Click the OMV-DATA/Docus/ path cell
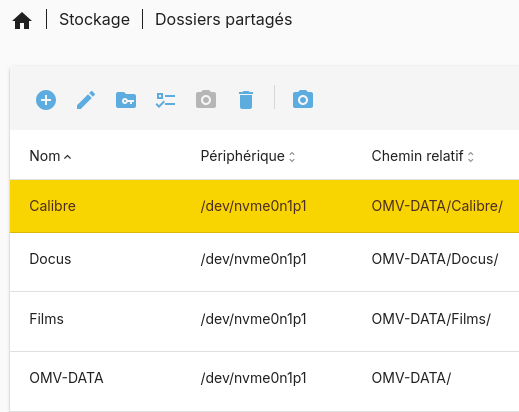The image size is (519, 412). [x=435, y=259]
